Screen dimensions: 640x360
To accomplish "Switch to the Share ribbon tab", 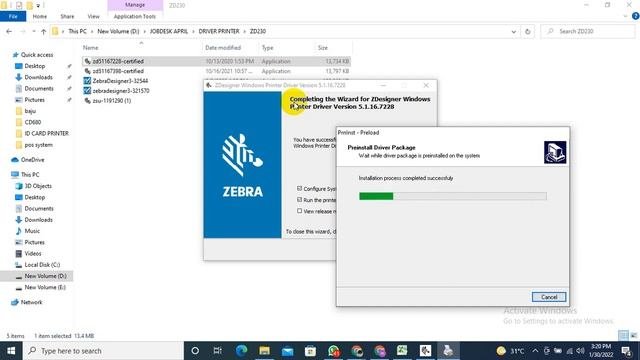I will pyautogui.click(x=67, y=16).
